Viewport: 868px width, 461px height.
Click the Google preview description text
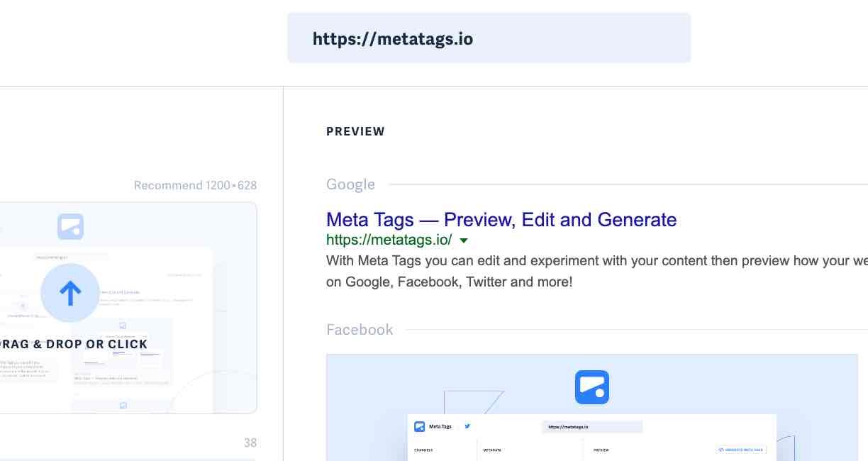point(597,271)
